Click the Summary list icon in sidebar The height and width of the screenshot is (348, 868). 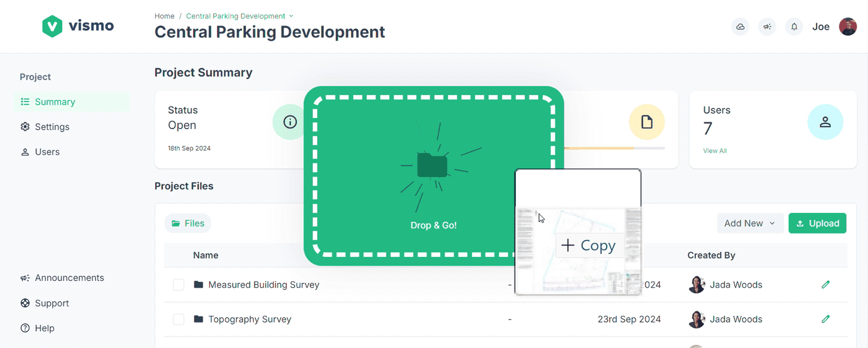(25, 102)
